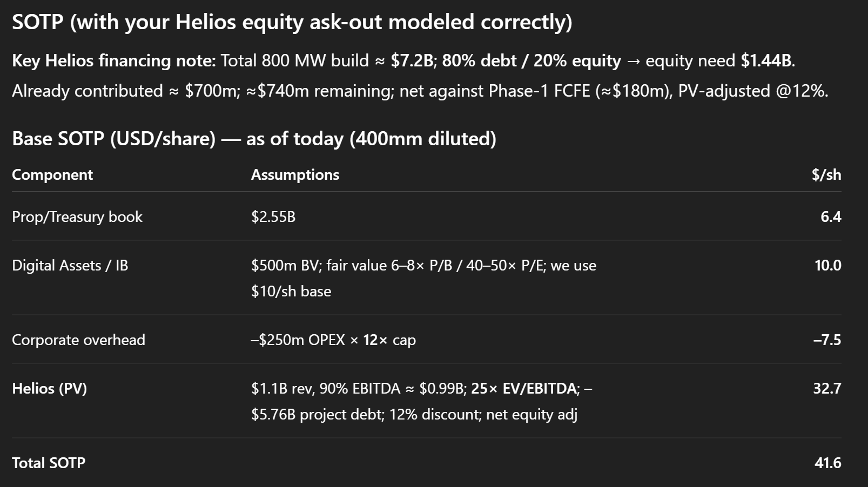868x487 pixels.
Task: Select the Total SOTP row label
Action: [x=49, y=463]
